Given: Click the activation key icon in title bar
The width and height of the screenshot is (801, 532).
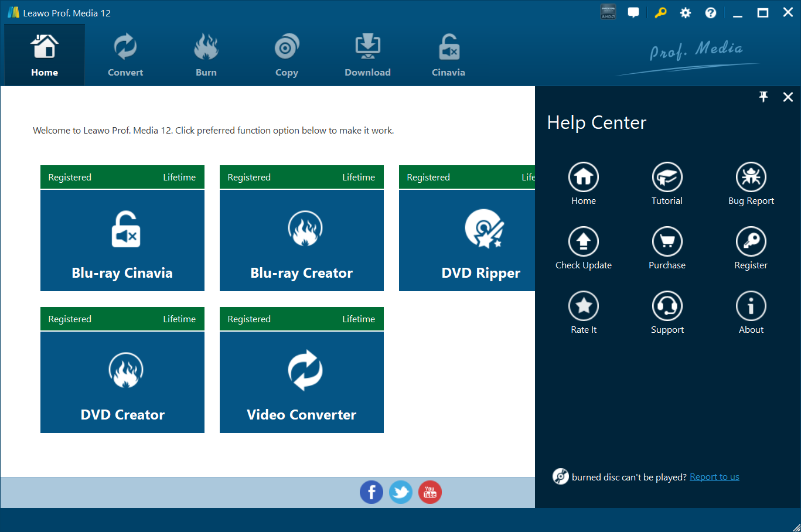Looking at the screenshot, I should pos(660,13).
